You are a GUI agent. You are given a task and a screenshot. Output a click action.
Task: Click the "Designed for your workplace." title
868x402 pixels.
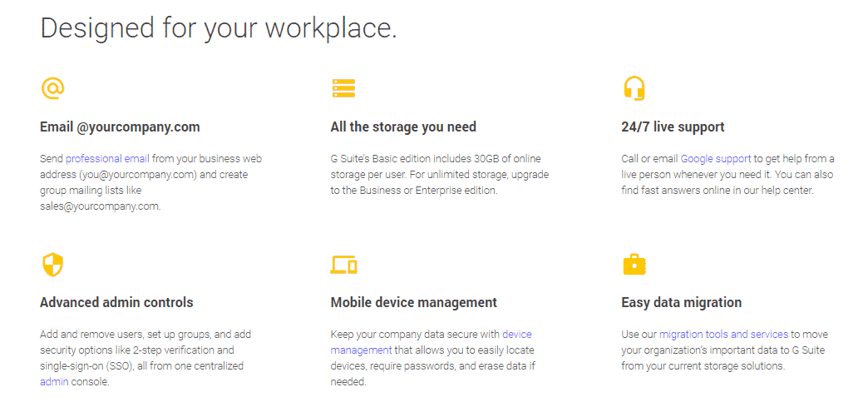pos(219,27)
